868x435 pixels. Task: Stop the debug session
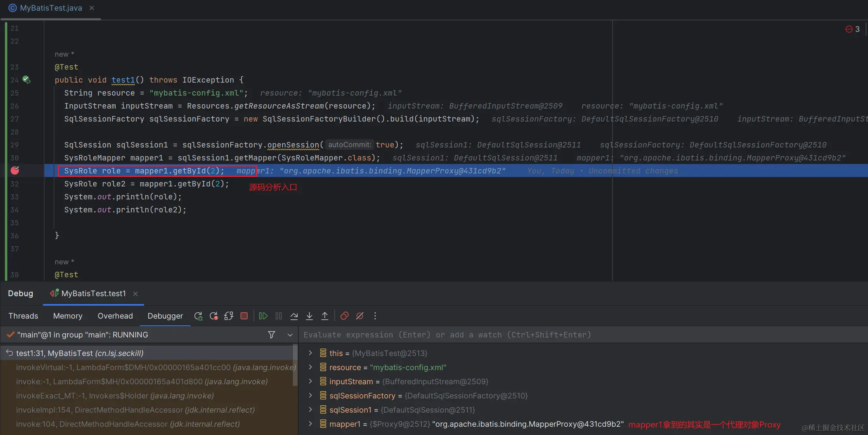coord(244,316)
